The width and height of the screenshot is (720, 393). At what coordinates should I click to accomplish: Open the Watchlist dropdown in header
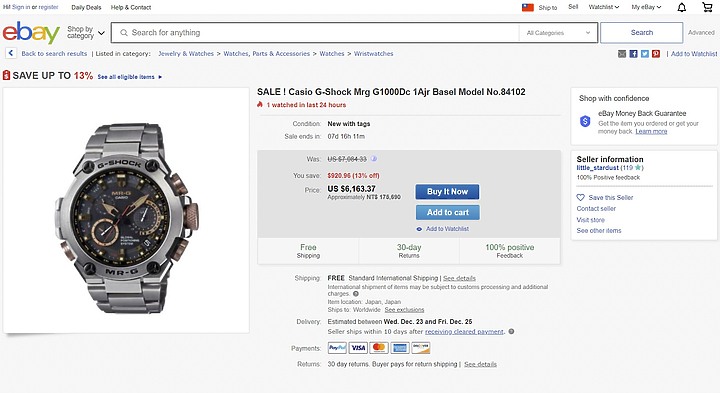point(604,7)
